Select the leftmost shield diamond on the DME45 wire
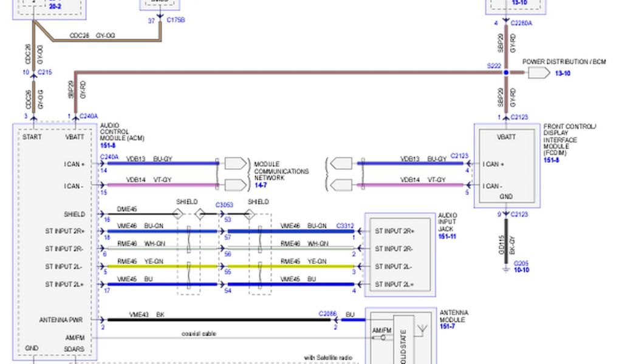The image size is (622, 364). tap(177, 214)
